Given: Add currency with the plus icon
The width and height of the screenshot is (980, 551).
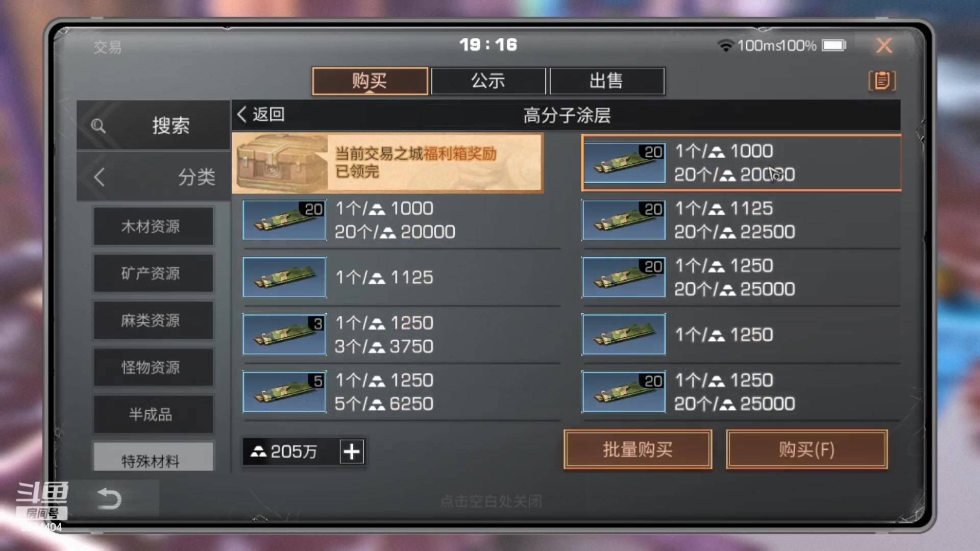Looking at the screenshot, I should tap(352, 452).
